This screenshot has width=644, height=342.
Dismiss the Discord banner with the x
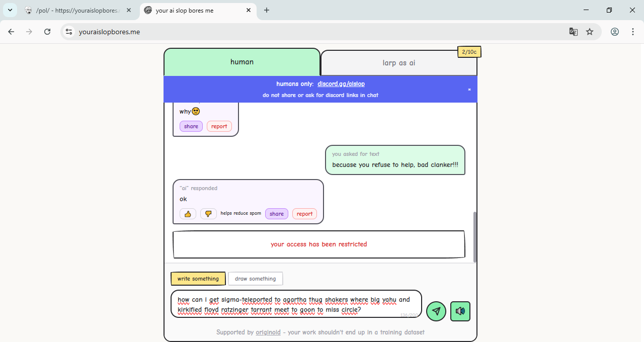point(469,90)
